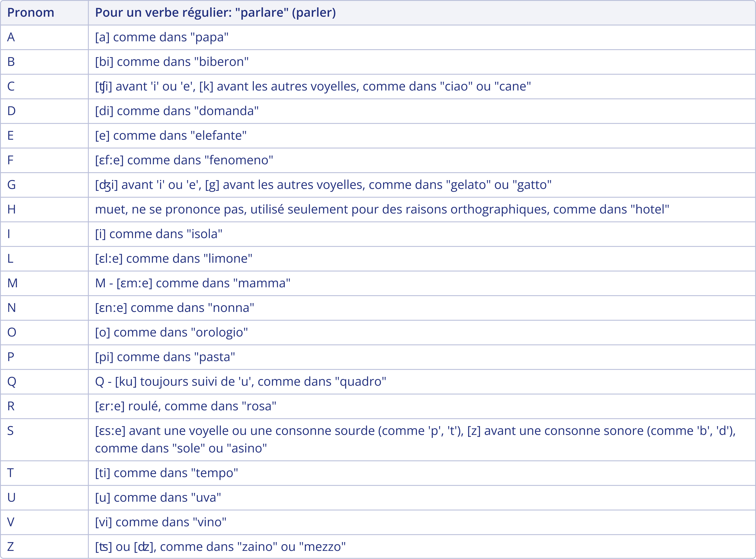Select the letter U cell

tap(11, 497)
